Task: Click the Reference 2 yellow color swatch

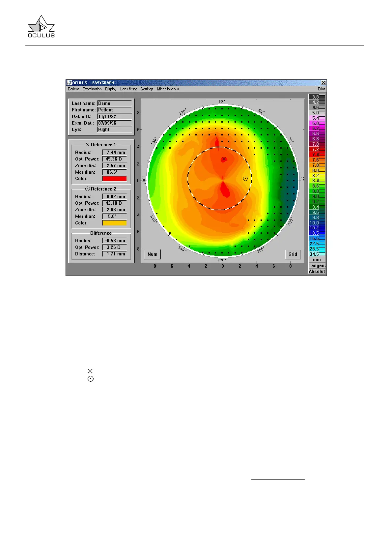Action: (114, 223)
